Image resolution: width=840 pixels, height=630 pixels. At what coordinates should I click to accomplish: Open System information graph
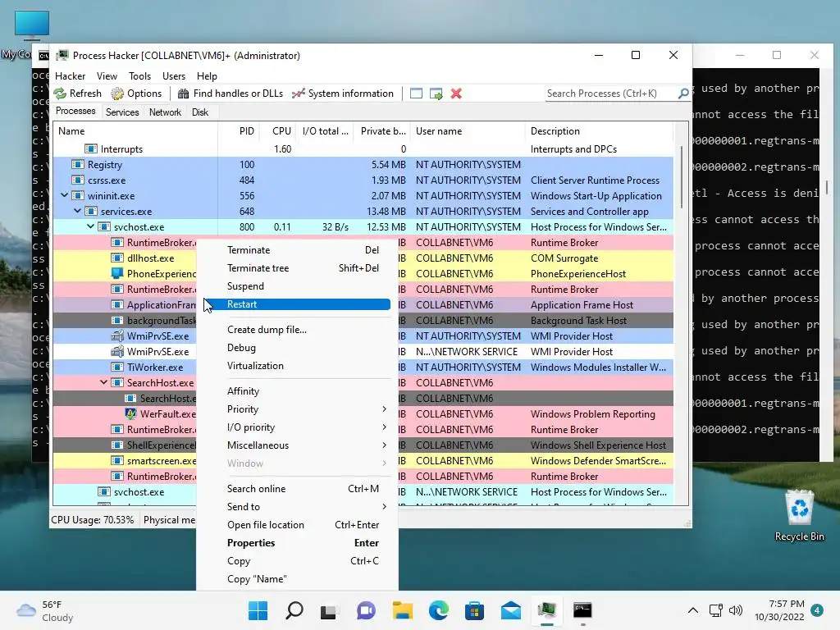(x=343, y=94)
